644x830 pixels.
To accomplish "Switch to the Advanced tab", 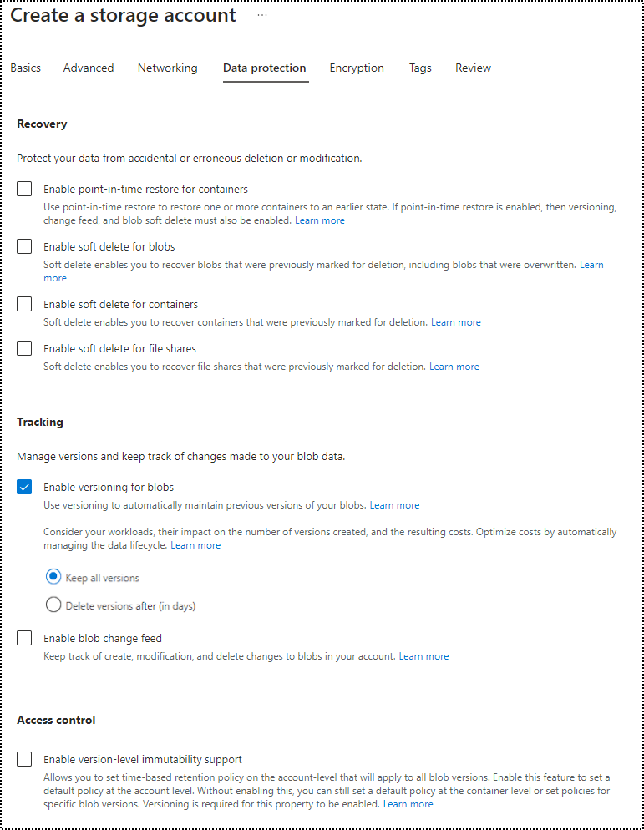I will click(x=89, y=68).
